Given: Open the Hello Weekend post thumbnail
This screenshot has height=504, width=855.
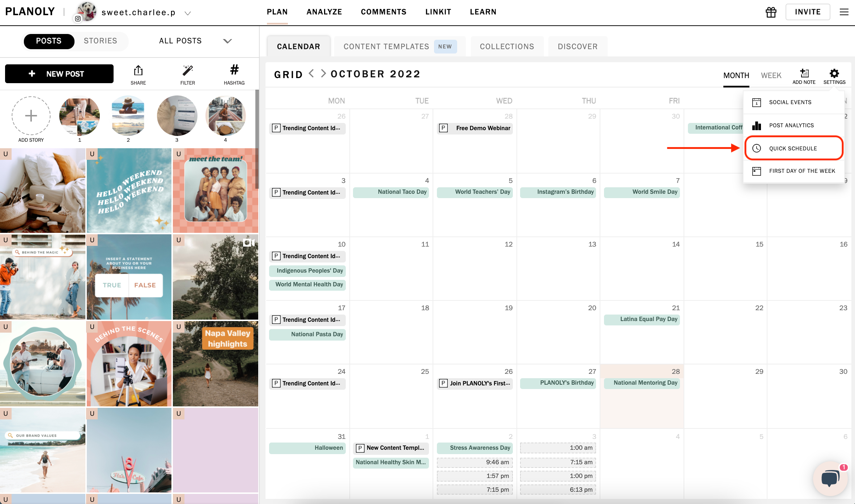Looking at the screenshot, I should [x=129, y=191].
